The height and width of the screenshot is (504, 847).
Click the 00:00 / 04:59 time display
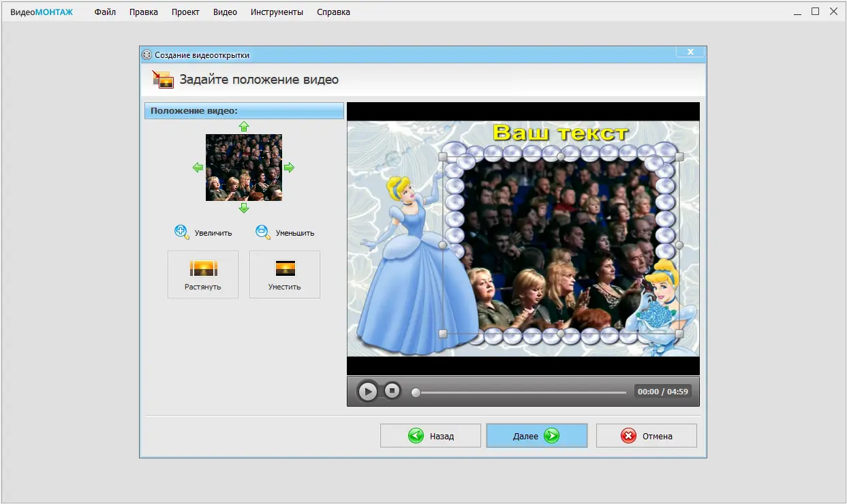(x=663, y=392)
